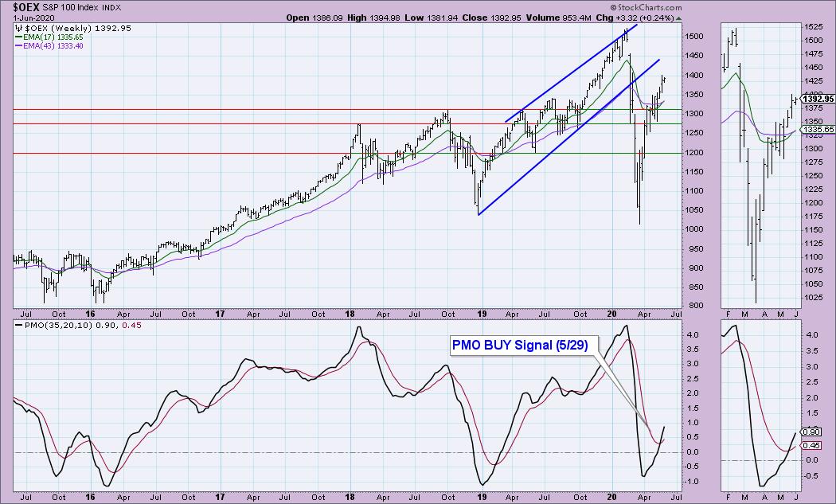Select the EMA(43) 1333.40 legend entry
This screenshot has height=504, width=836.
pos(53,46)
